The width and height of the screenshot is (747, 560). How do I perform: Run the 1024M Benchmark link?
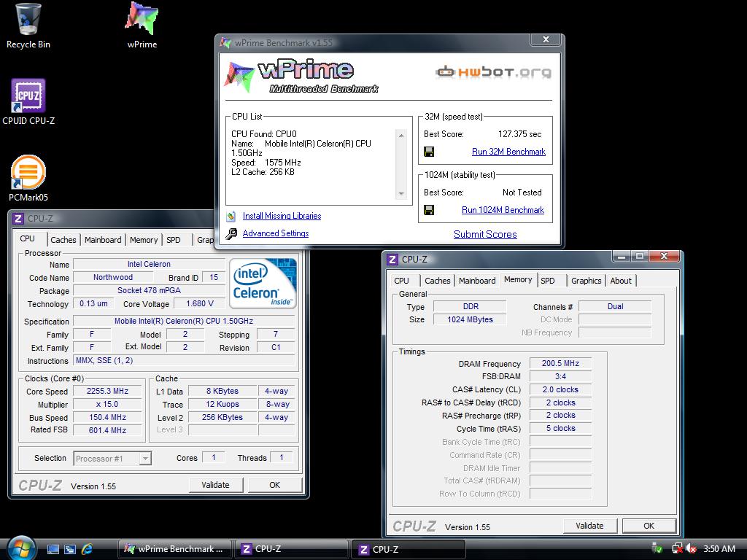click(503, 210)
